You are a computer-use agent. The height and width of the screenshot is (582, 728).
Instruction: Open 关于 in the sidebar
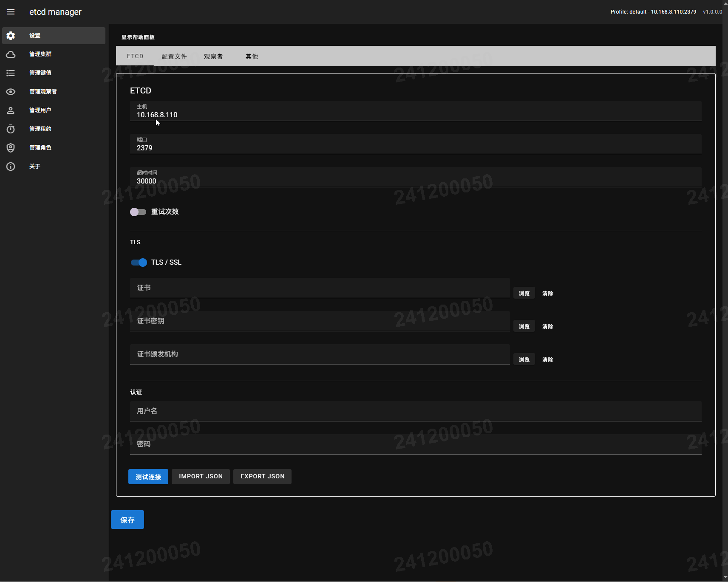pyautogui.click(x=54, y=167)
